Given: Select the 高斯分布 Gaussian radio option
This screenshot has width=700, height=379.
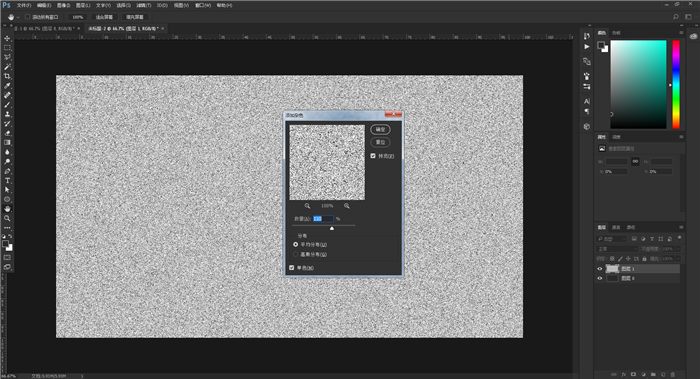Looking at the screenshot, I should tap(296, 254).
